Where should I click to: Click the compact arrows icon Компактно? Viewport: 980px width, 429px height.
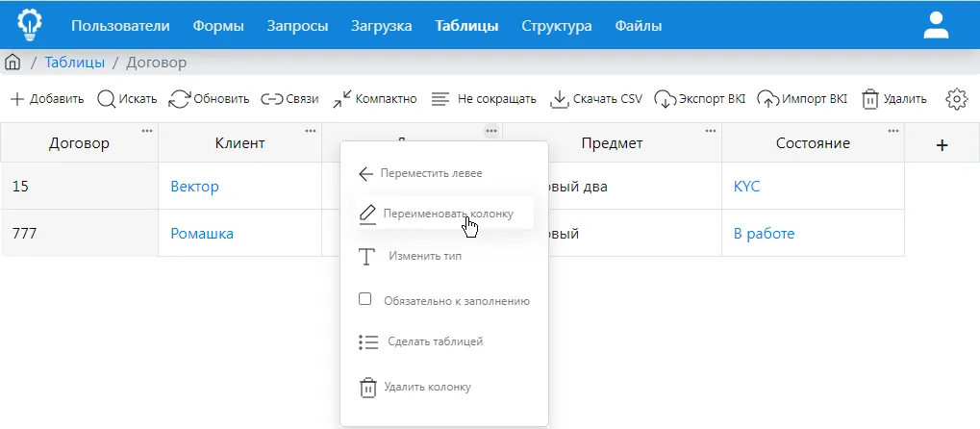tap(341, 99)
